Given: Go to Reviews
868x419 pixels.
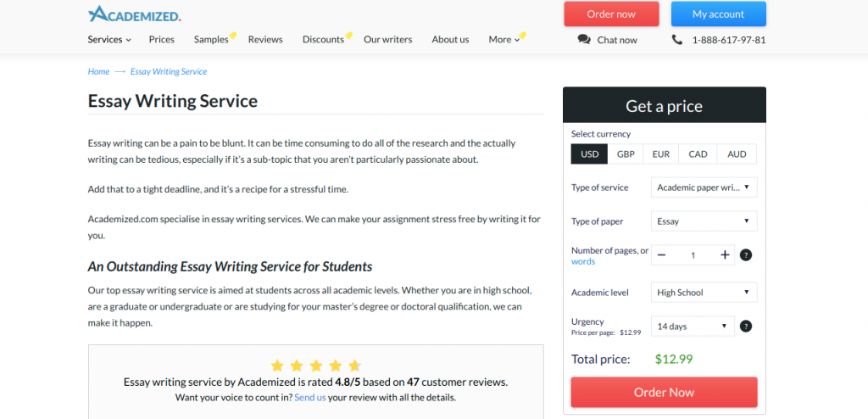Looking at the screenshot, I should (x=265, y=39).
